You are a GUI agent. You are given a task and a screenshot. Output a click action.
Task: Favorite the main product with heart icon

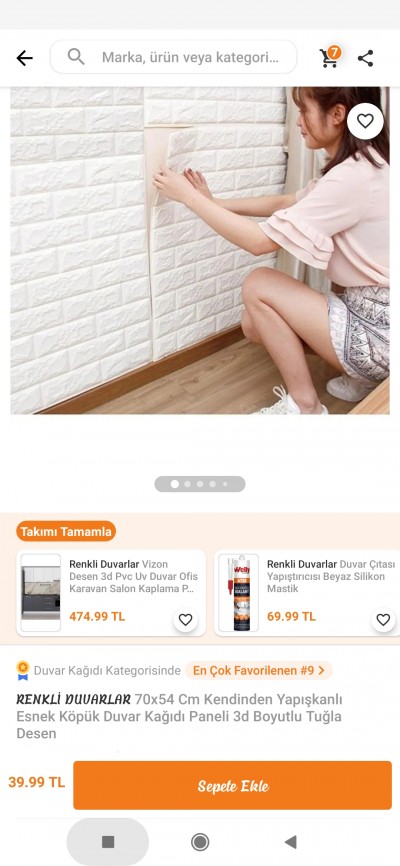pyautogui.click(x=365, y=121)
